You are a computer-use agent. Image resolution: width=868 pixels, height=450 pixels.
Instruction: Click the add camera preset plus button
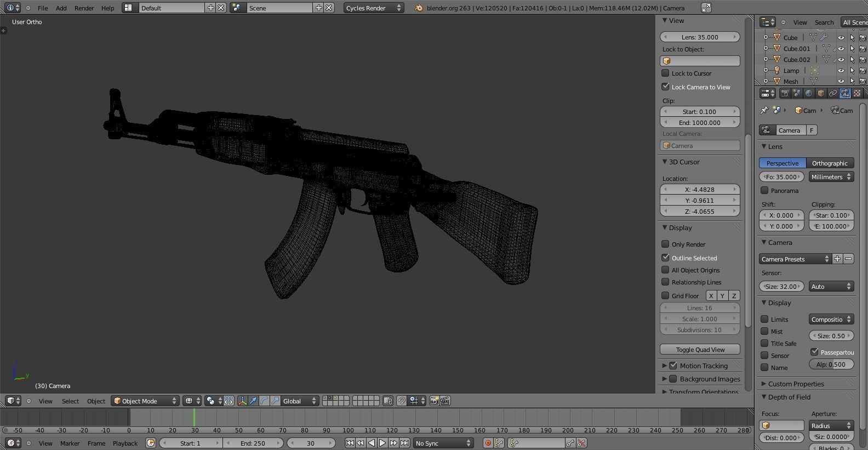tap(837, 259)
